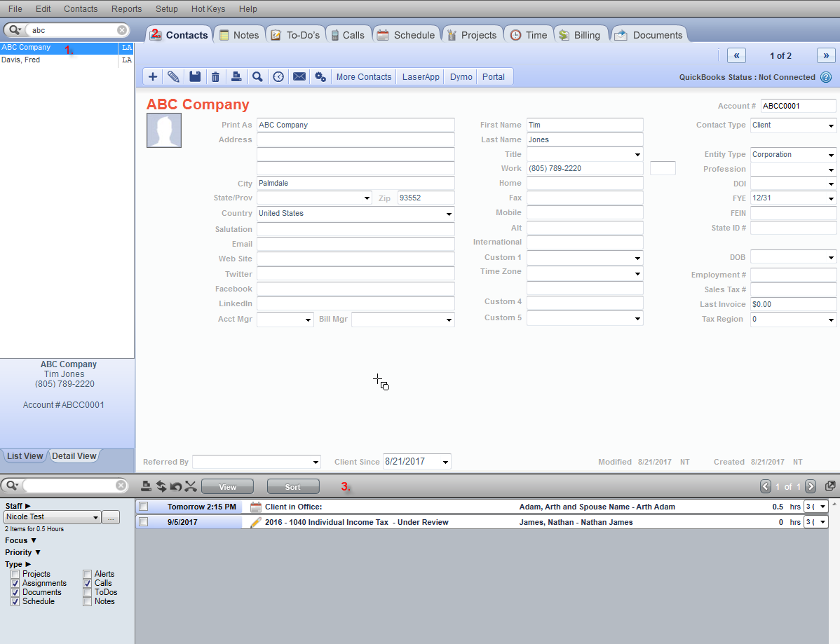Save the contact with floppy disk icon
This screenshot has width=840, height=644.
coord(195,76)
